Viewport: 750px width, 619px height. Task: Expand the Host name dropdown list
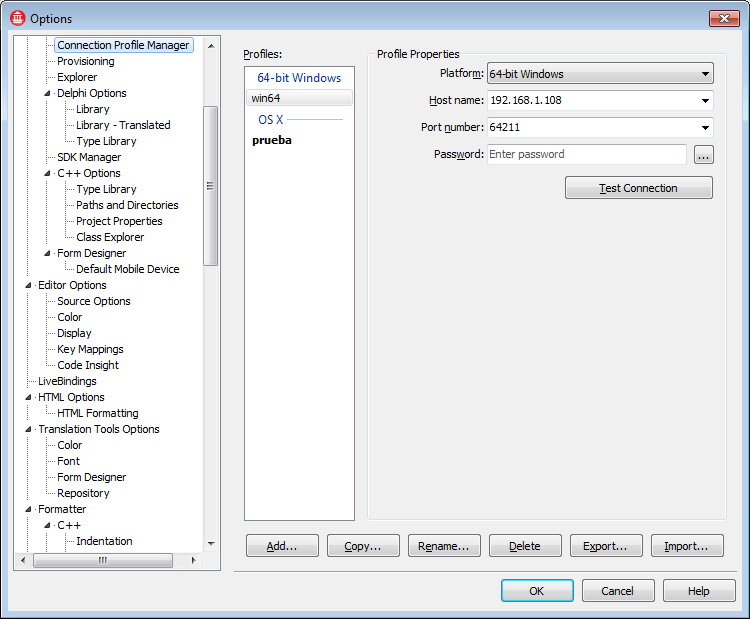coord(705,100)
